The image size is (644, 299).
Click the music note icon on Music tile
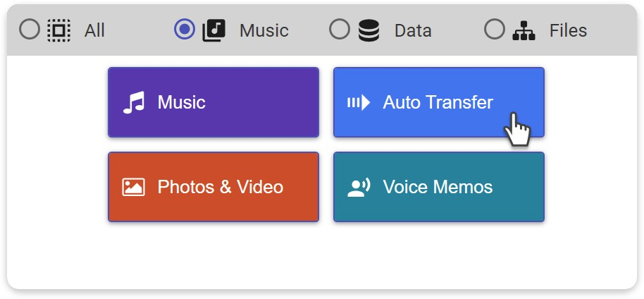click(x=133, y=103)
